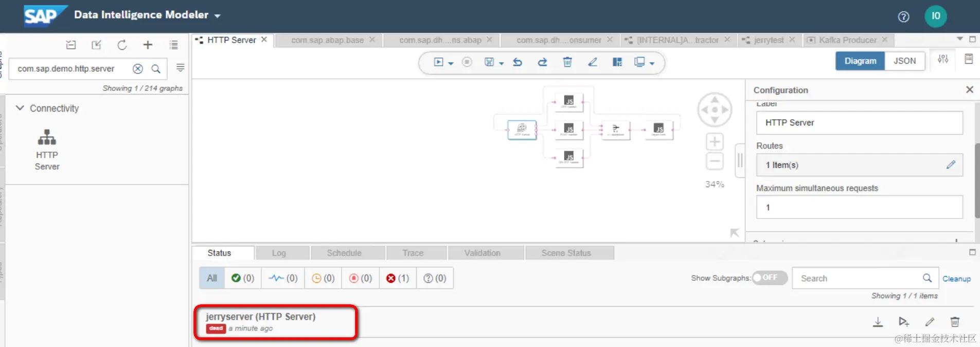
Task: Toggle the configuration sliders panel icon
Action: 943,59
